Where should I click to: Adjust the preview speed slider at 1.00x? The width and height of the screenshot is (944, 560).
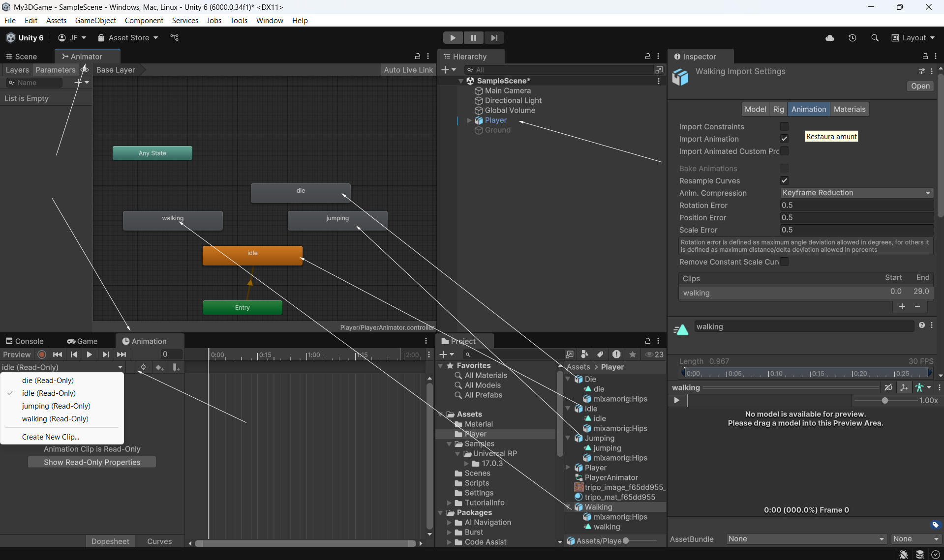884,401
